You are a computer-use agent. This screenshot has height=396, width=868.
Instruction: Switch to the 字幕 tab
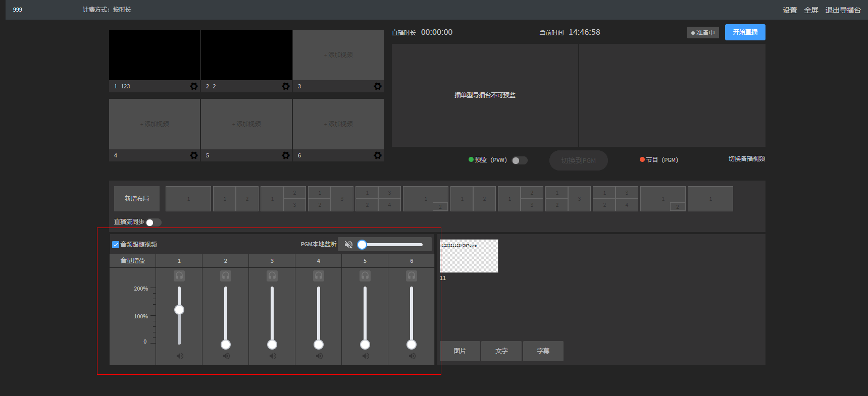point(543,351)
